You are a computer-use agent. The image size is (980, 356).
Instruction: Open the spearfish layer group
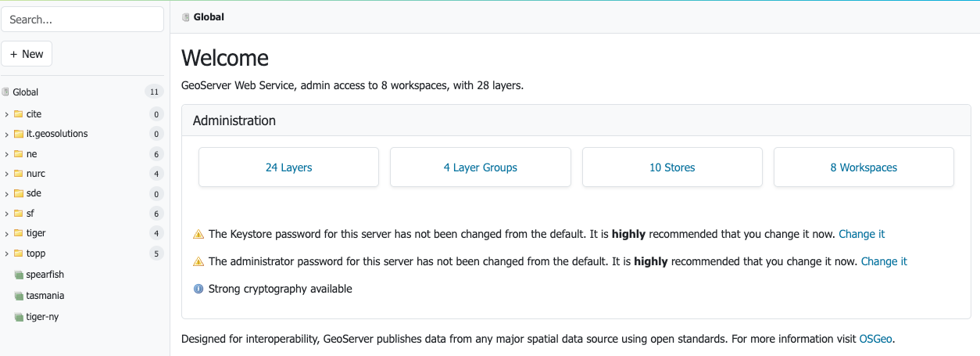point(45,275)
